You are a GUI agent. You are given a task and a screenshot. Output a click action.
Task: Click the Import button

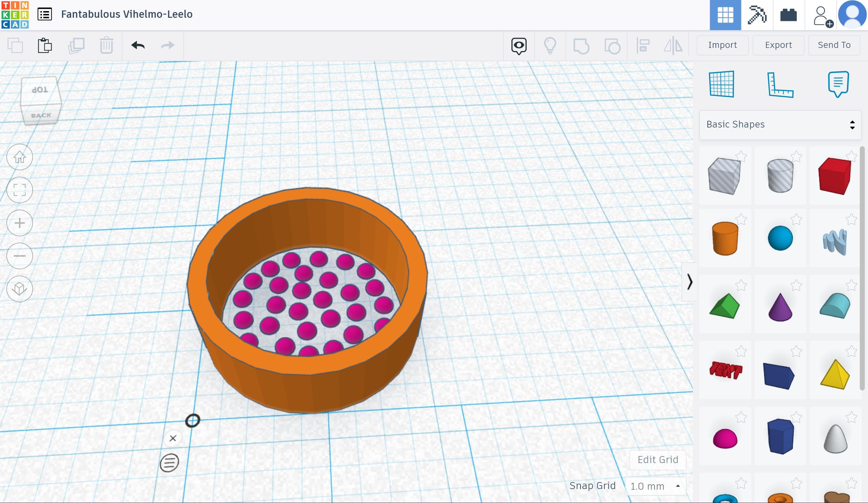point(722,45)
